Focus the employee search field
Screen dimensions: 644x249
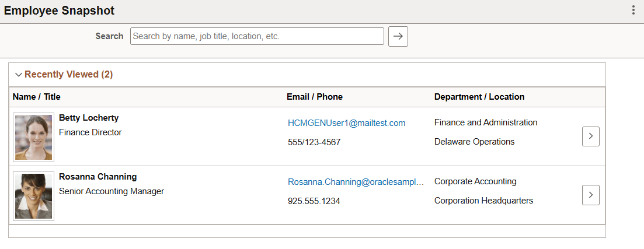click(x=257, y=36)
